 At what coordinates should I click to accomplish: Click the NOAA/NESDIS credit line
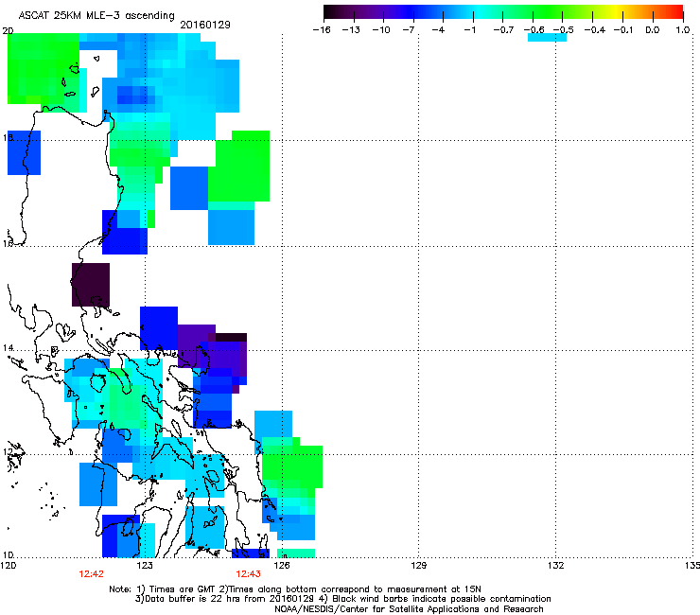pos(409,609)
